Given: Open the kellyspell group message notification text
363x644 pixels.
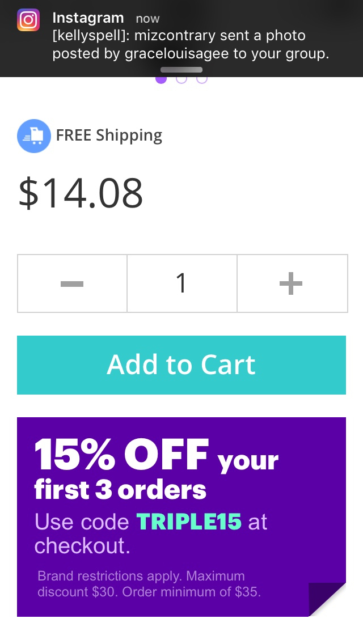Looking at the screenshot, I should [190, 45].
